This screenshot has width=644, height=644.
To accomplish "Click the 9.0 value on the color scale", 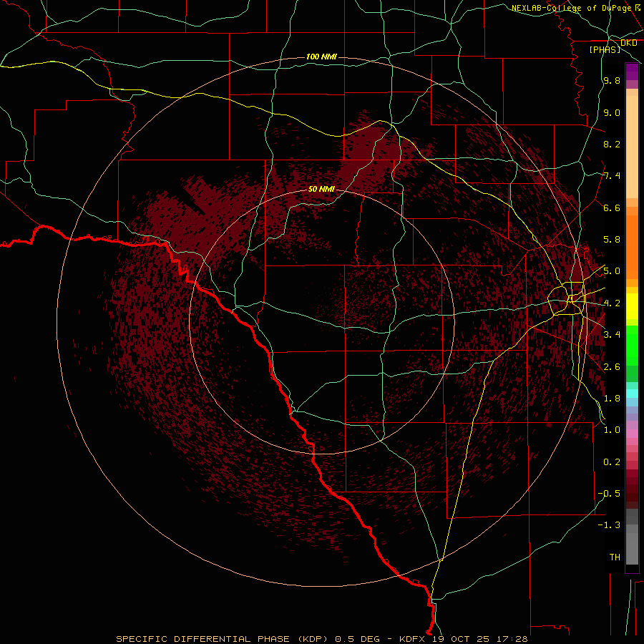I will pos(612,112).
